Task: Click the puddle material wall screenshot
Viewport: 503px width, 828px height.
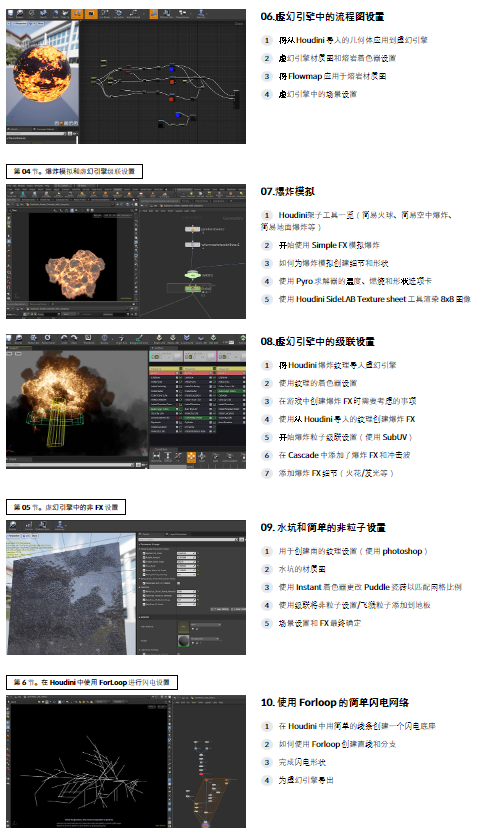Action: click(126, 587)
